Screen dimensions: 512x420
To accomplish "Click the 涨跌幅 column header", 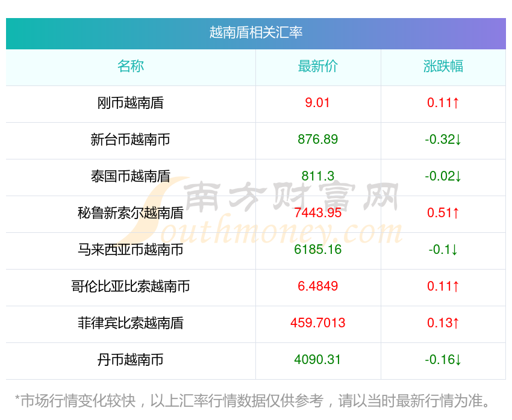I will pyautogui.click(x=443, y=66).
